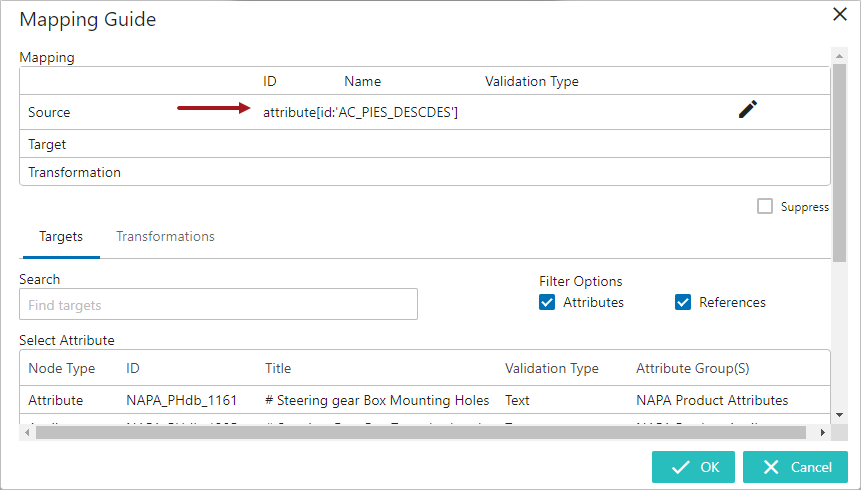Click the pencil edit icon in Source row
861x490 pixels.
point(747,111)
